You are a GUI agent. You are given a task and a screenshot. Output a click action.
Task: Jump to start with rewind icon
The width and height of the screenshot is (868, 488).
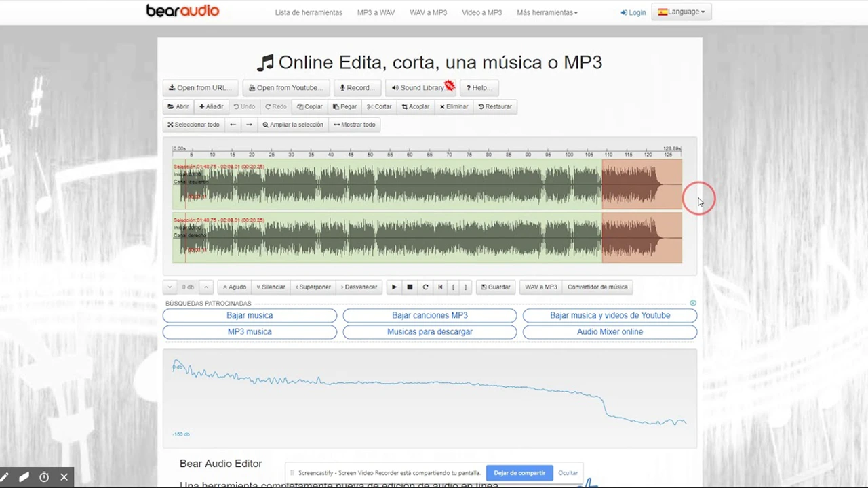tap(440, 287)
